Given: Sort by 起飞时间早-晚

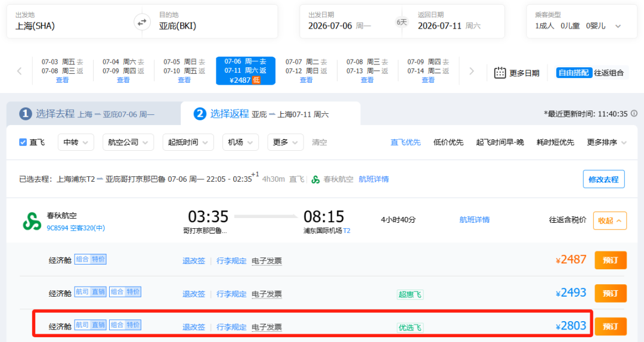Looking at the screenshot, I should coord(500,142).
